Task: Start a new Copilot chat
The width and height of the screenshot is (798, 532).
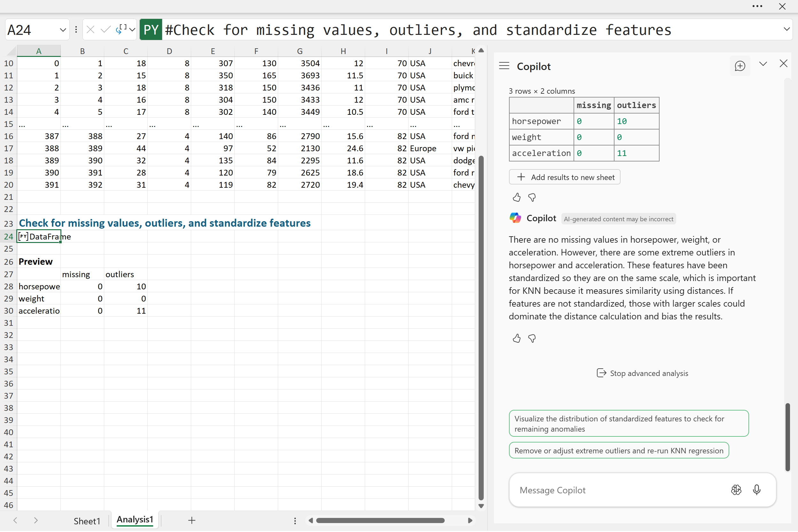Action: click(x=739, y=66)
